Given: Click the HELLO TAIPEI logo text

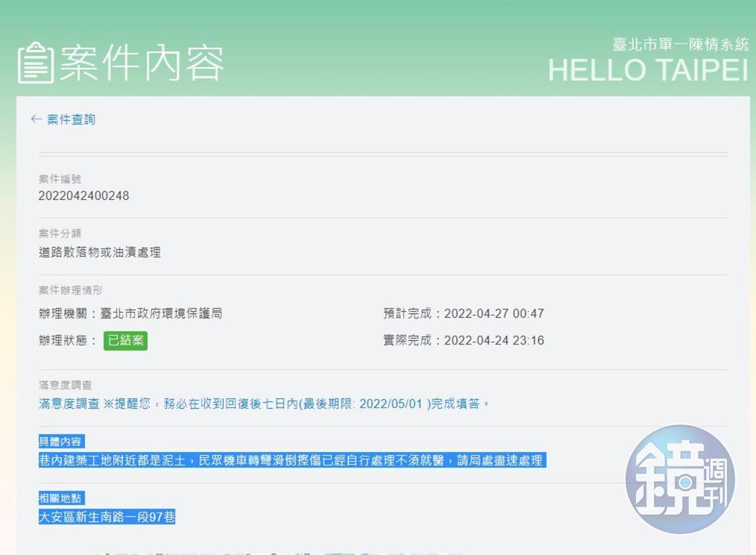Looking at the screenshot, I should [648, 70].
